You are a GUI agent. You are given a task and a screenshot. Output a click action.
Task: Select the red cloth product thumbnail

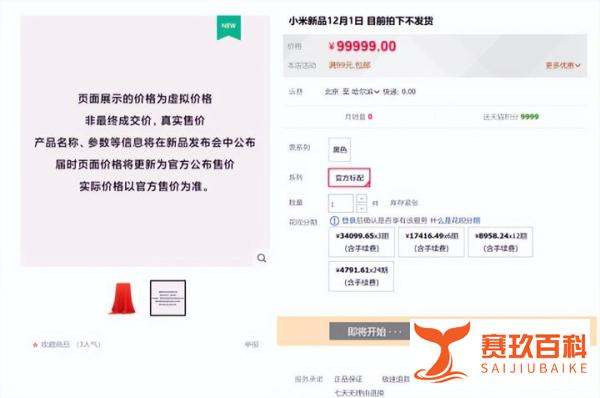(x=123, y=298)
